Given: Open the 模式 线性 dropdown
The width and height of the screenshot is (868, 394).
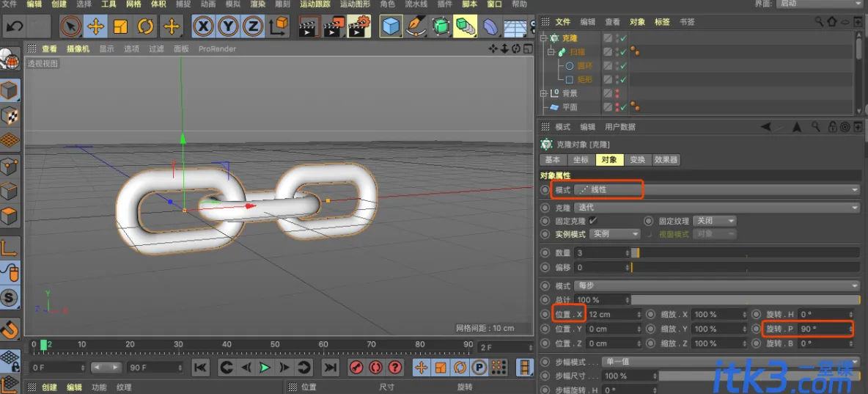Looking at the screenshot, I should pos(716,189).
